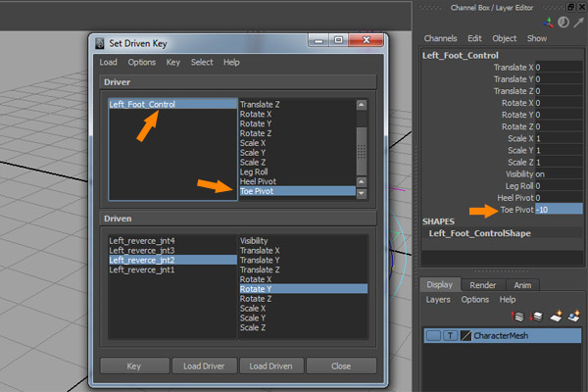The width and height of the screenshot is (588, 392).
Task: Open the Options menu in Set Driven Key
Action: tap(142, 63)
